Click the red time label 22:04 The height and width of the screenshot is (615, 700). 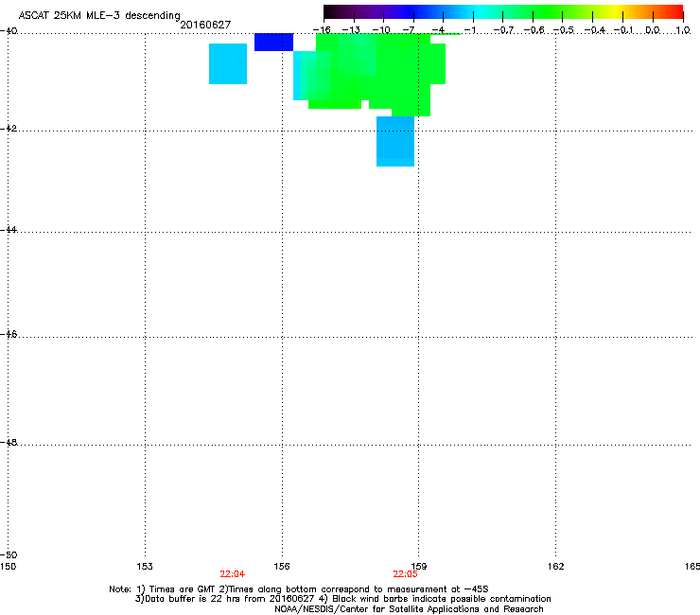click(x=232, y=574)
